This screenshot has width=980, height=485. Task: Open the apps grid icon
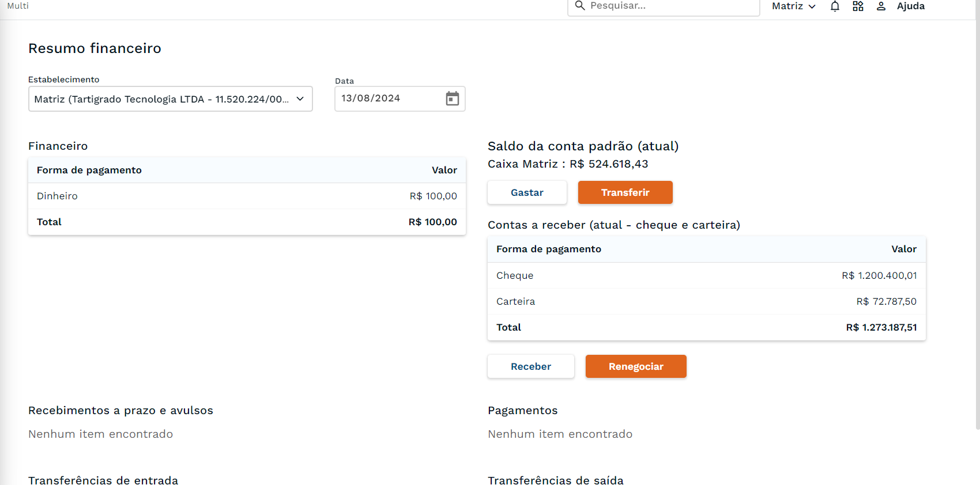[858, 6]
